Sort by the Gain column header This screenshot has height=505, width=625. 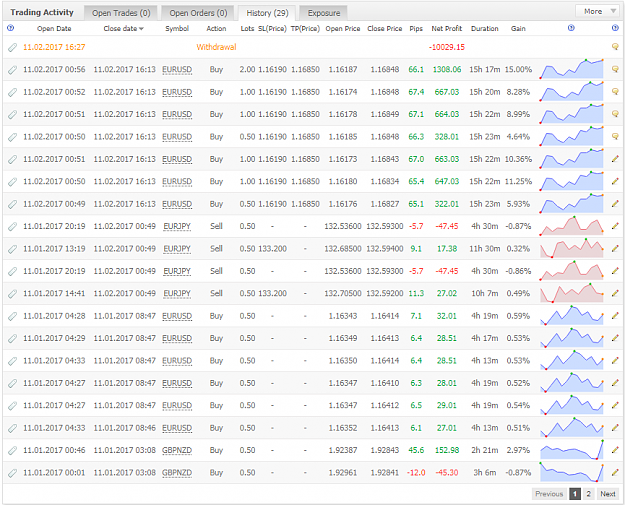coord(518,28)
